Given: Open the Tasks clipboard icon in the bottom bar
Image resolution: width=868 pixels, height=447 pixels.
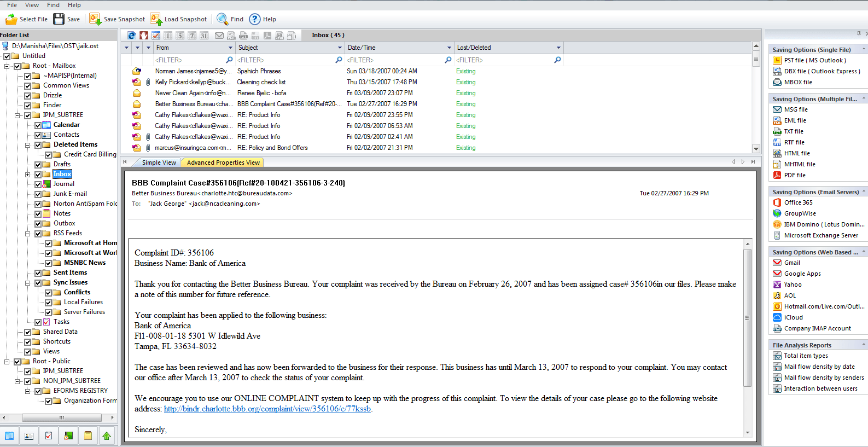Looking at the screenshot, I should 49,436.
